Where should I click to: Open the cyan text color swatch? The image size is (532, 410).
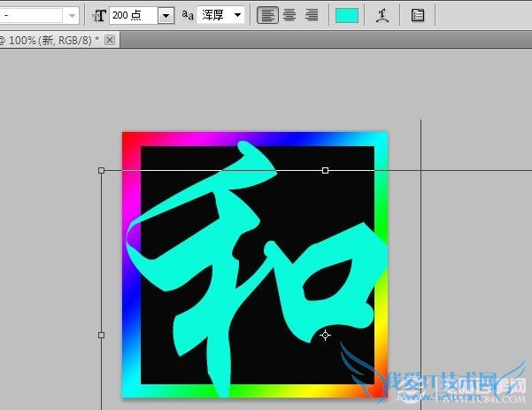tap(347, 15)
